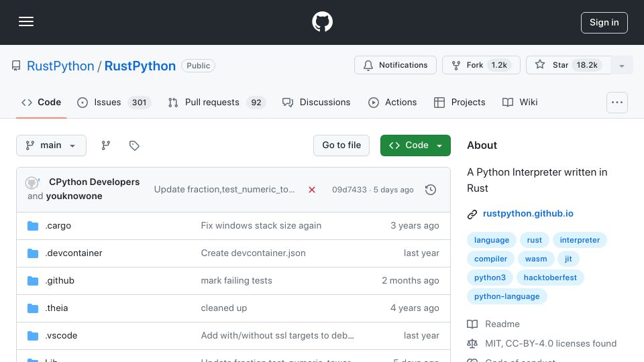644x362 pixels.
Task: View tags using the tag icon
Action: click(x=134, y=145)
